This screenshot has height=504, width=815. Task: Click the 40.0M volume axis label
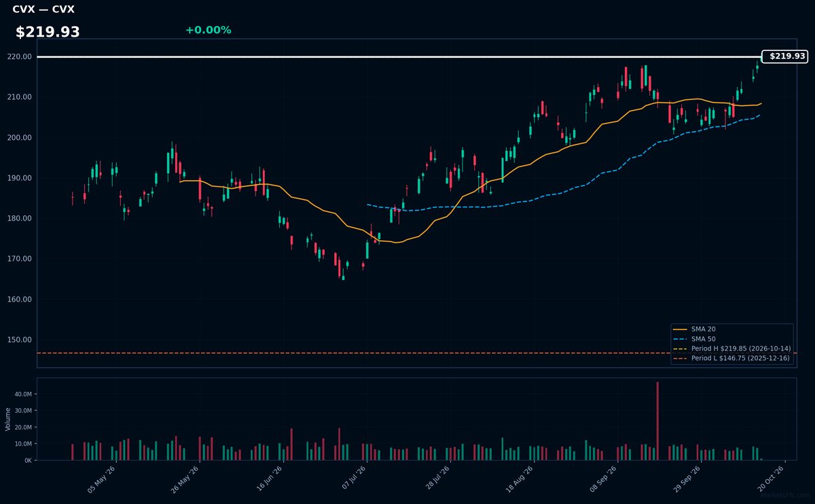pos(23,394)
